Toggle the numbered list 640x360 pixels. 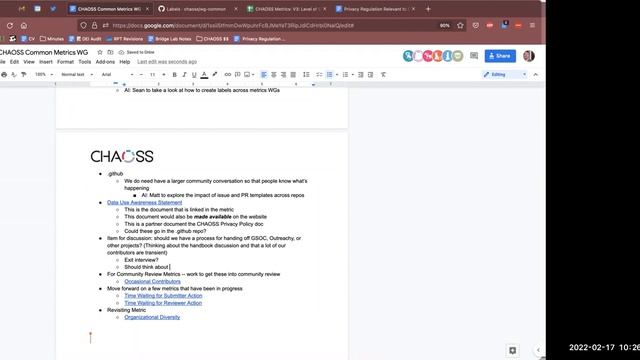click(345, 75)
